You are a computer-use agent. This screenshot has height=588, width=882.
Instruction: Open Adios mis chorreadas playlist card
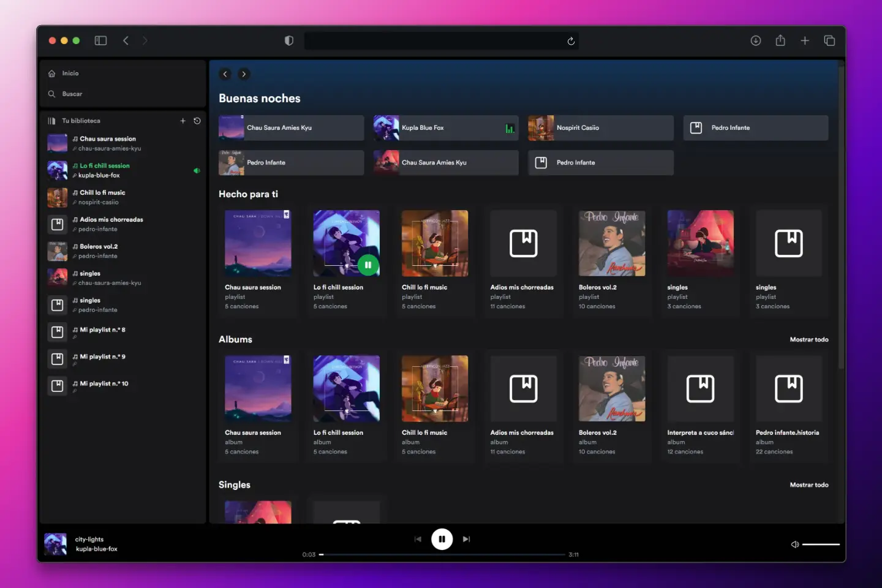click(x=523, y=261)
